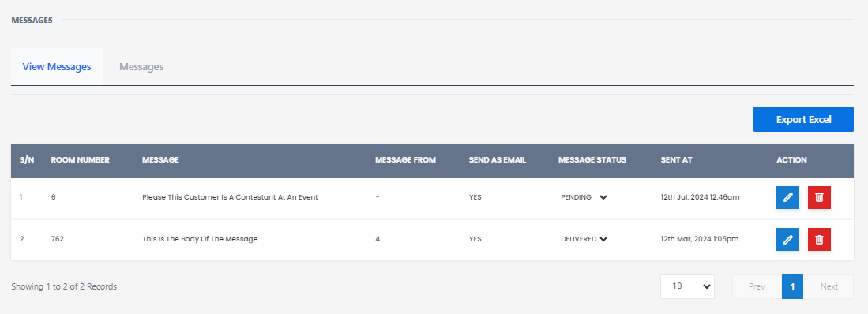Click the MESSAGE FROM column header

click(406, 160)
